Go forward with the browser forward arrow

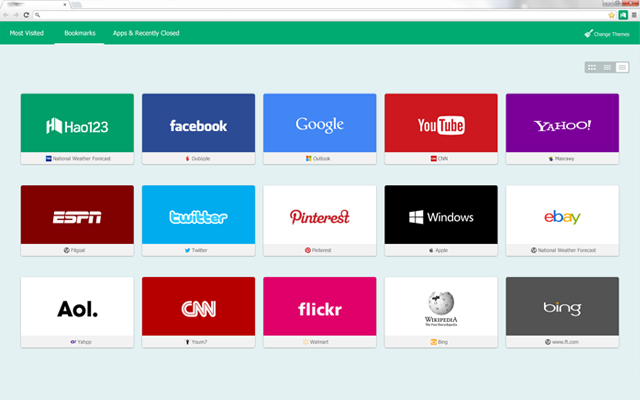coord(16,15)
